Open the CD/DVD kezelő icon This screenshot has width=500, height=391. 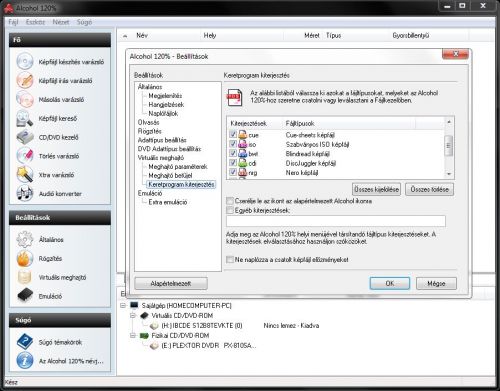pyautogui.click(x=25, y=137)
